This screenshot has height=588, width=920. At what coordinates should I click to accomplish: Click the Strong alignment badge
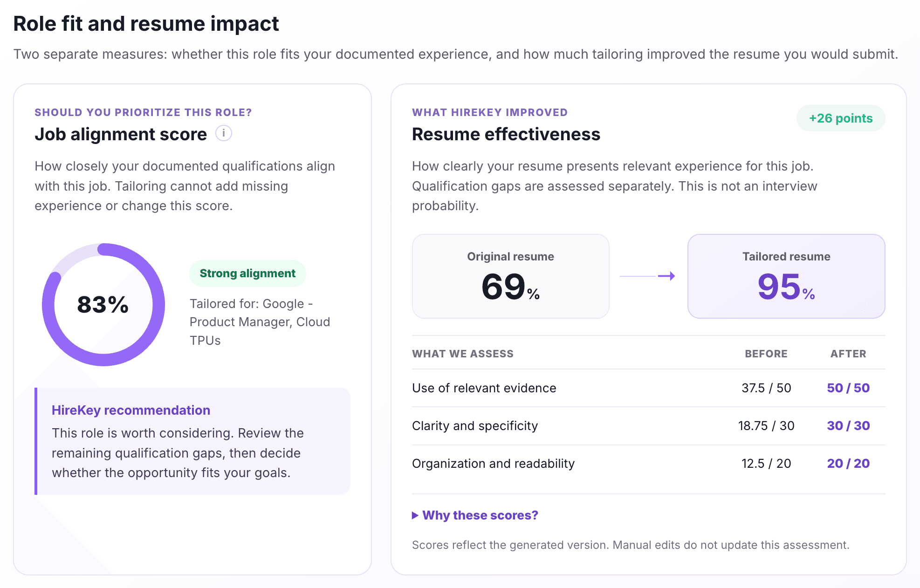(x=247, y=273)
